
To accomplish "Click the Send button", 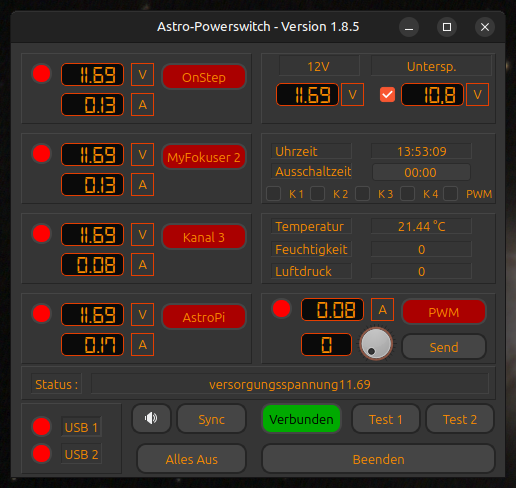I will click(444, 347).
